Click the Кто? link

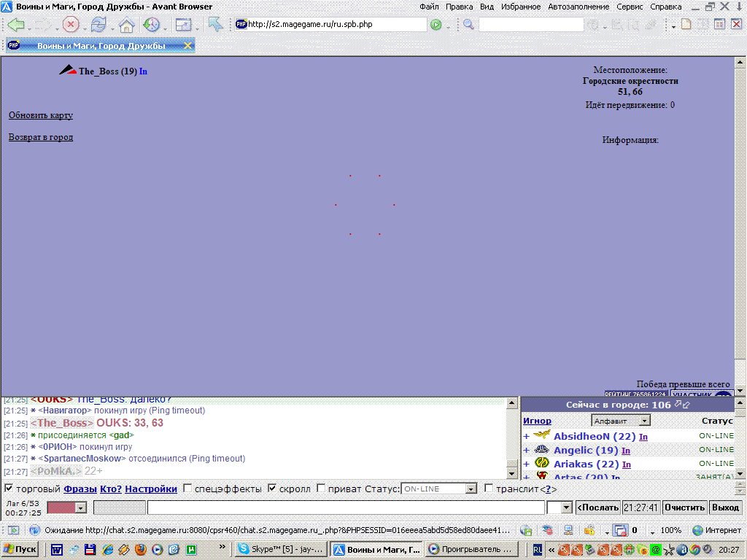(111, 489)
